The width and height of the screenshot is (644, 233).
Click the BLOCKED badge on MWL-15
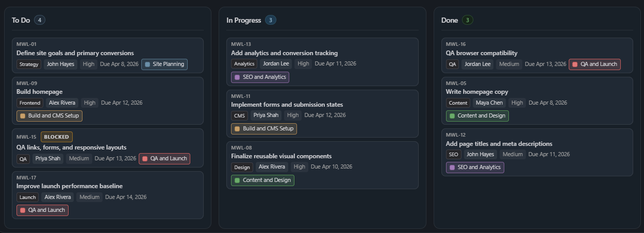coord(57,137)
